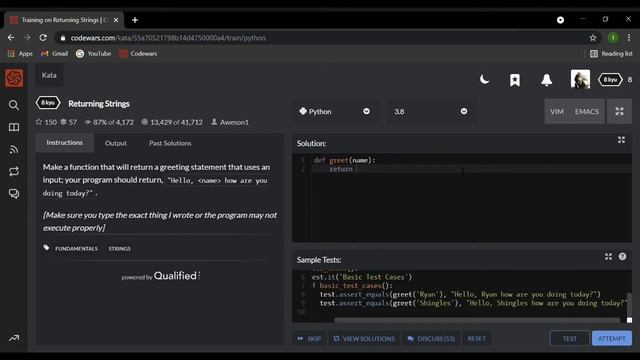Expand the Sample Tests panel

tap(608, 256)
